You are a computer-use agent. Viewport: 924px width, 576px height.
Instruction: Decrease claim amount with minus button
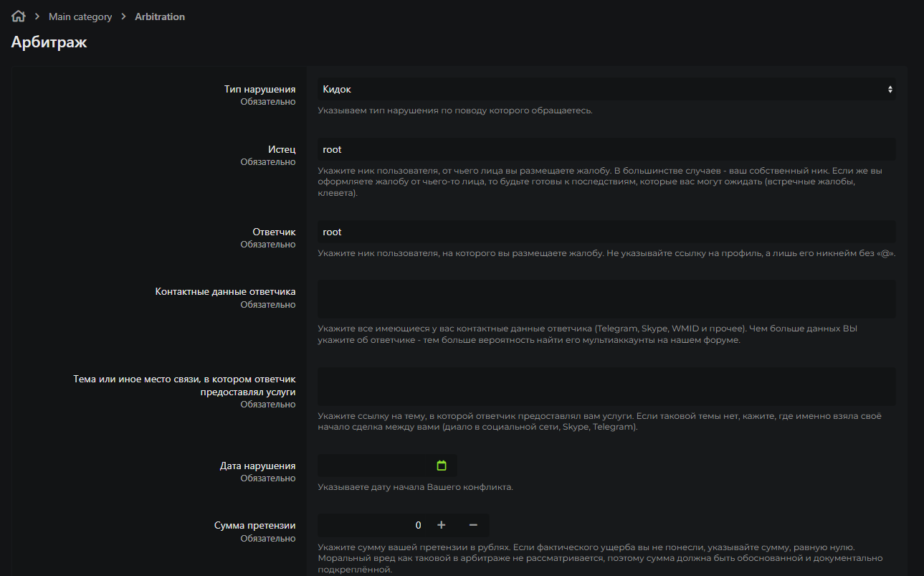473,525
